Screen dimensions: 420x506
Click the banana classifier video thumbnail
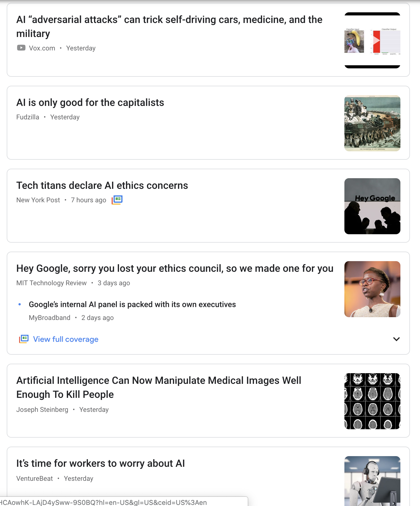pos(372,40)
